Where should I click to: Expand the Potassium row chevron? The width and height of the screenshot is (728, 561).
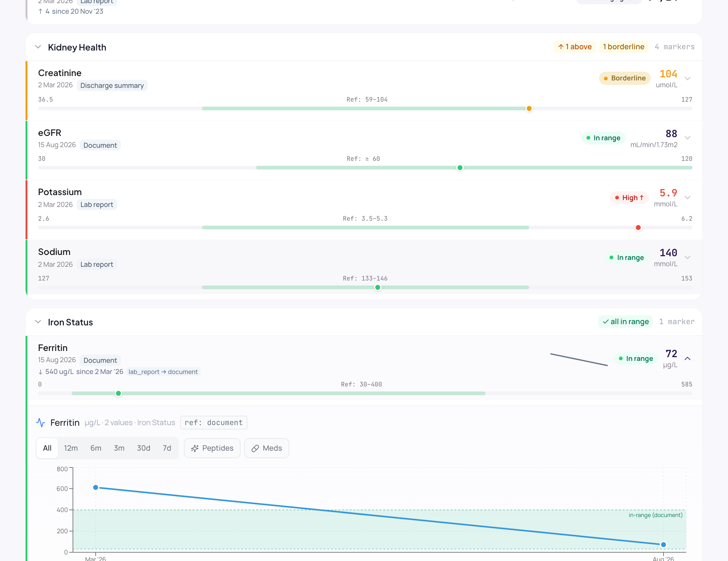click(x=687, y=197)
